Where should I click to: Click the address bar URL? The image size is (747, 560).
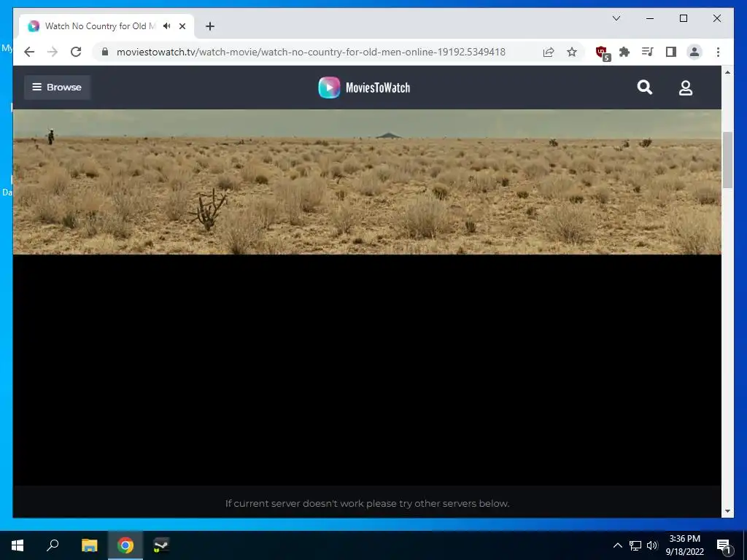[x=311, y=52]
